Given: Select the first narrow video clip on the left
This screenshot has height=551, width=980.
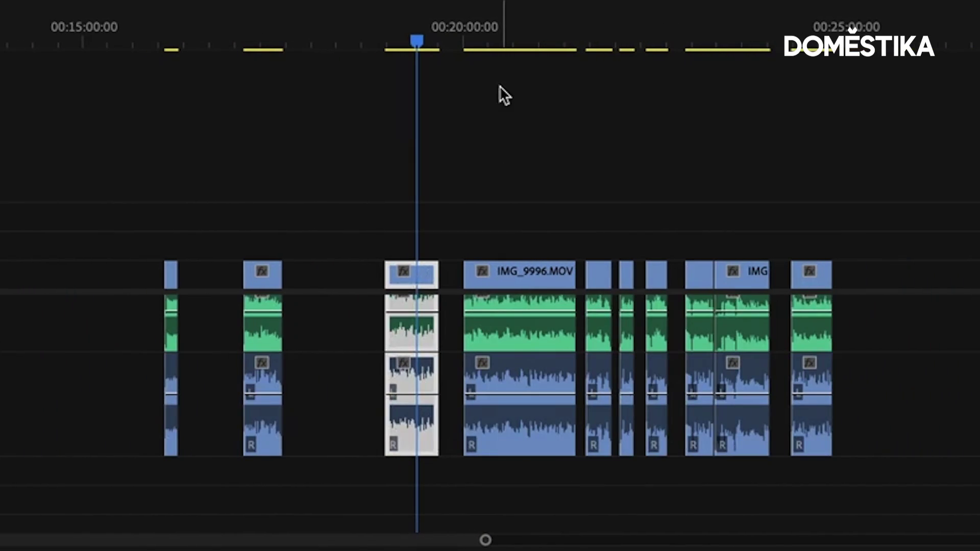Looking at the screenshot, I should point(171,274).
